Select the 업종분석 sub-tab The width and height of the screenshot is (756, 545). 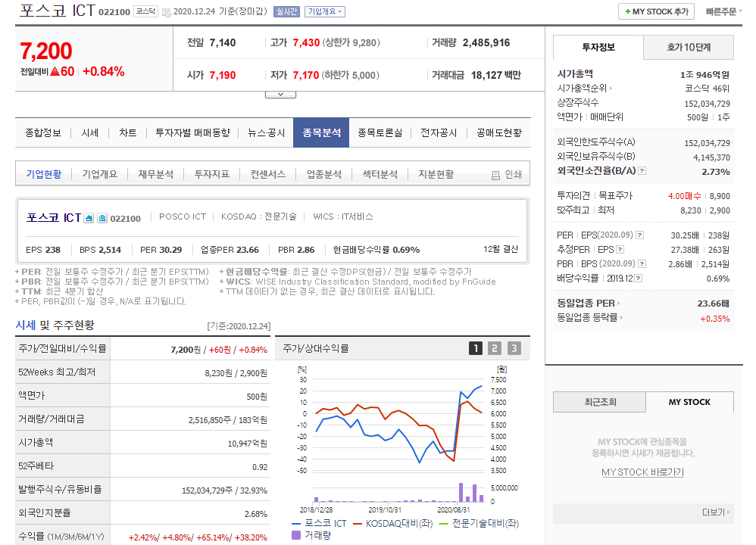click(x=324, y=174)
